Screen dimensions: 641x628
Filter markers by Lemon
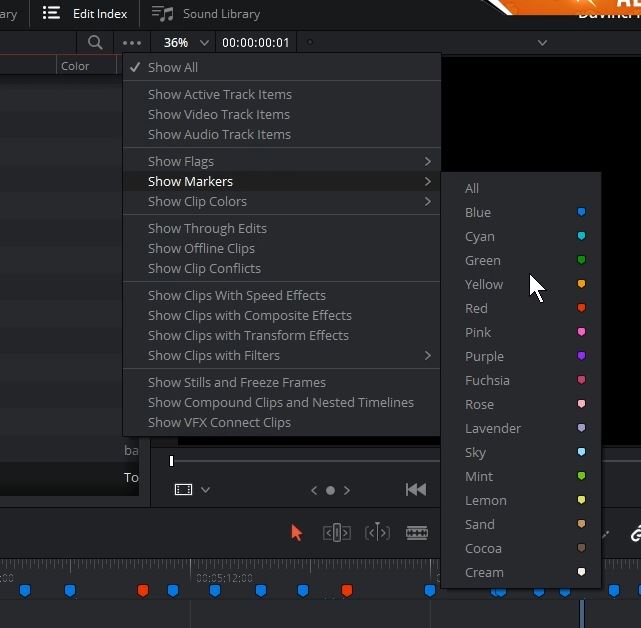point(521,500)
